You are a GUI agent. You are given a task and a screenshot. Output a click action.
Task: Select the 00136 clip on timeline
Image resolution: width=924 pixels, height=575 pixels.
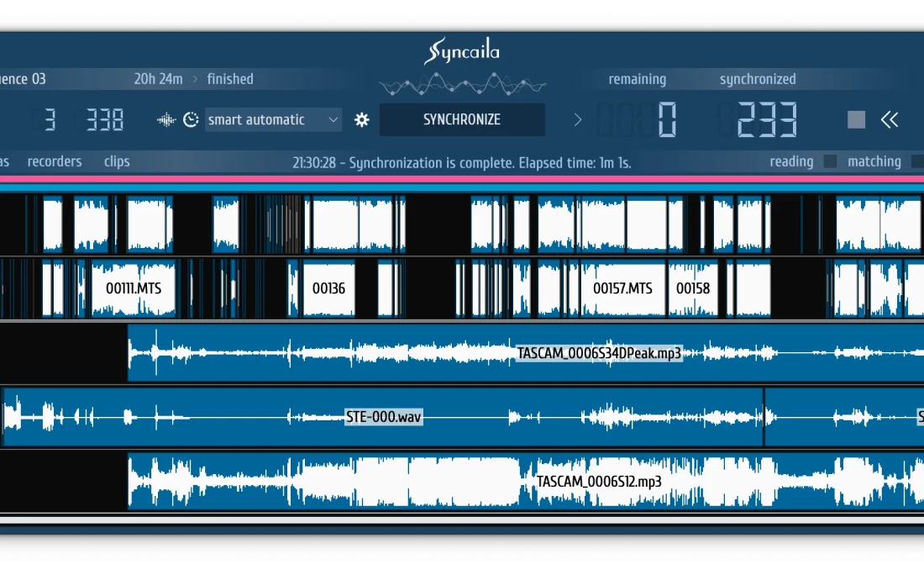point(328,288)
